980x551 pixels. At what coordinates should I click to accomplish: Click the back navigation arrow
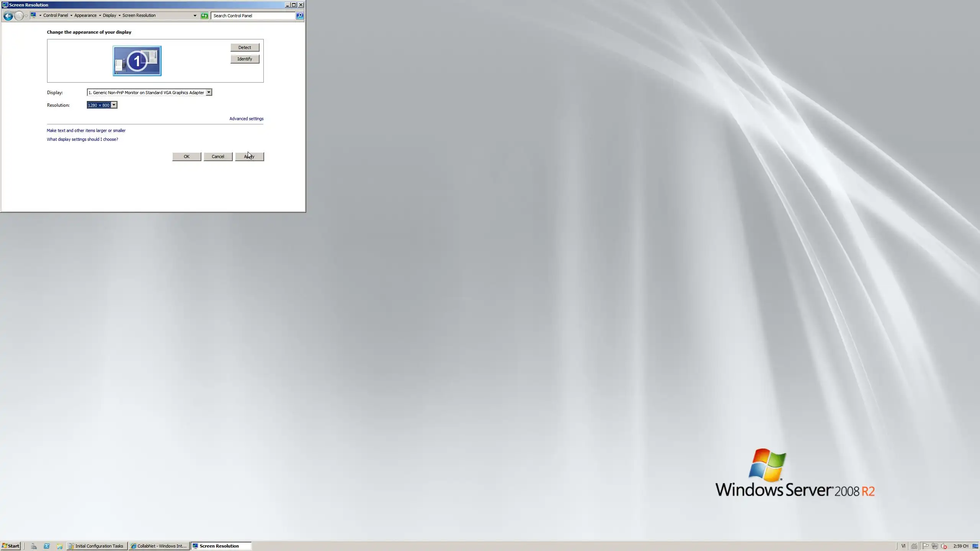coord(8,16)
